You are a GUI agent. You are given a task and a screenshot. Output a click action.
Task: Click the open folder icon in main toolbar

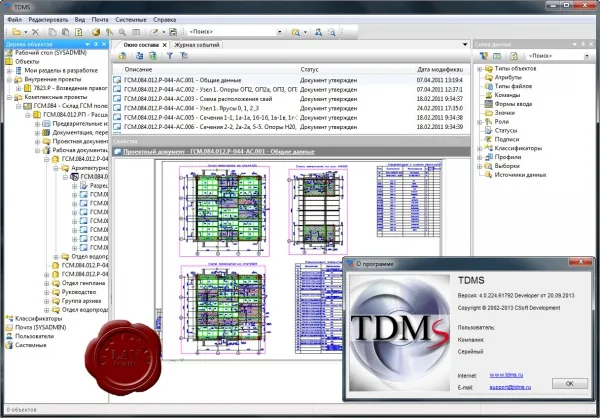click(x=16, y=32)
